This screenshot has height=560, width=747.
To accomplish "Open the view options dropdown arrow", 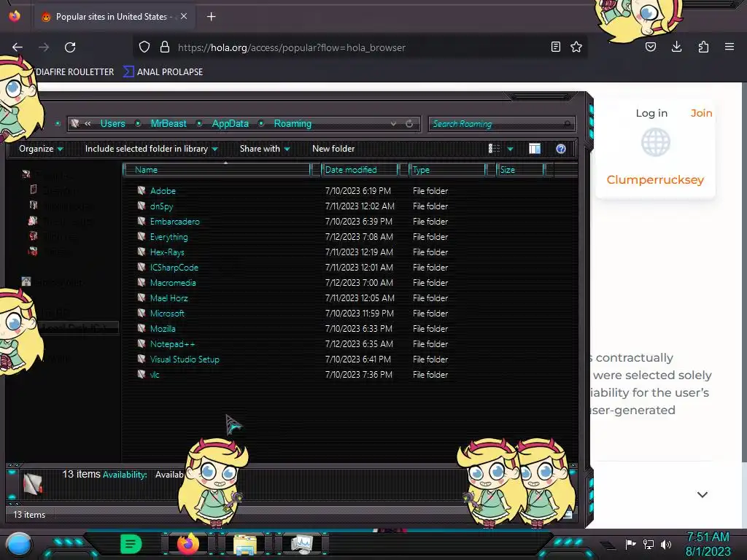I will click(x=510, y=149).
